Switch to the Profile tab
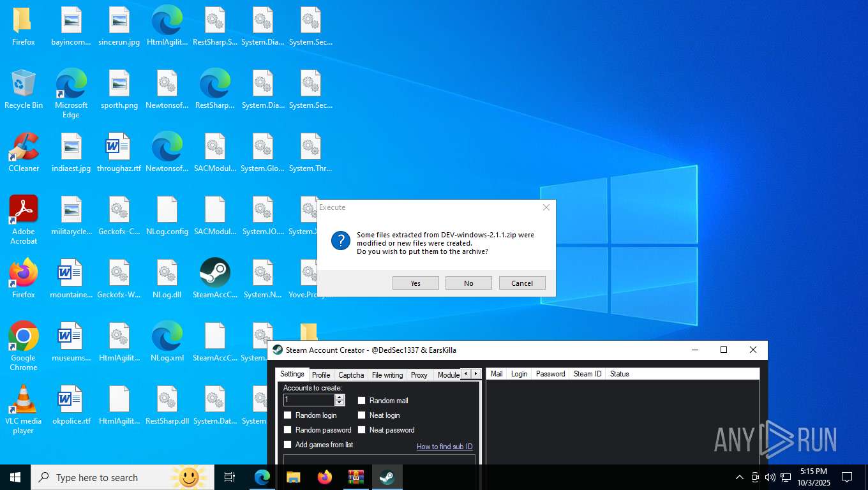Image resolution: width=868 pixels, height=490 pixels. tap(321, 375)
